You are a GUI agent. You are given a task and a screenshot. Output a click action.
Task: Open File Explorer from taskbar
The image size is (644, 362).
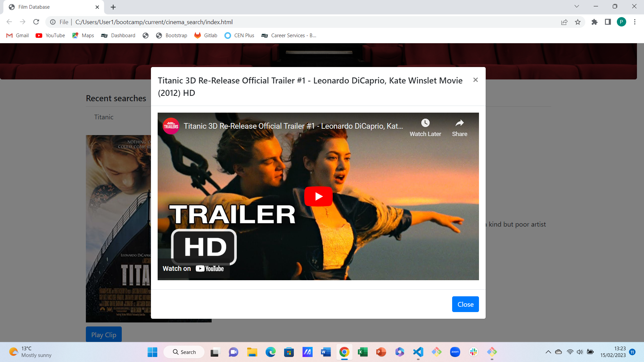pyautogui.click(x=252, y=352)
